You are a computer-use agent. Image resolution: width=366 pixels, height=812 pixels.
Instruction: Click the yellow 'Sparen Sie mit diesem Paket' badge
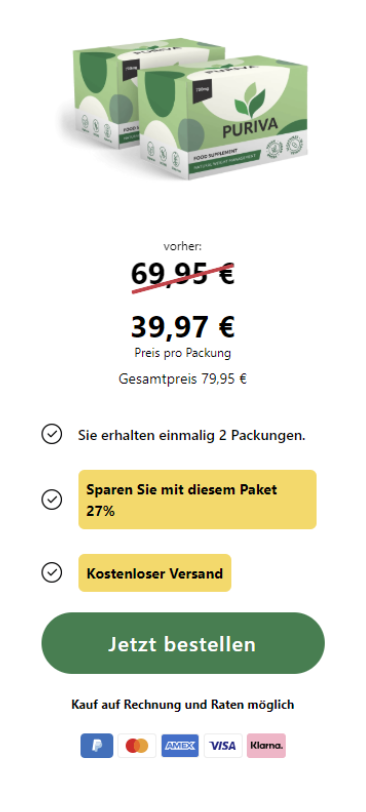(x=197, y=499)
